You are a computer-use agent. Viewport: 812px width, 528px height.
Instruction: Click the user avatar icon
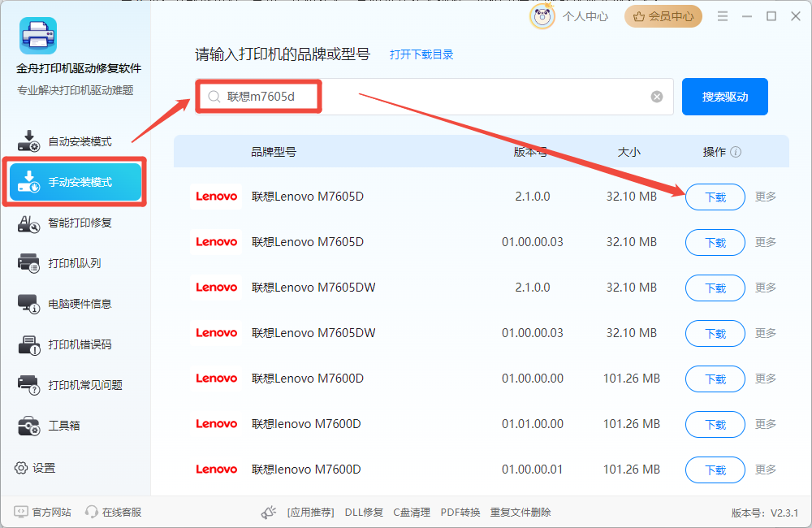pyautogui.click(x=542, y=17)
